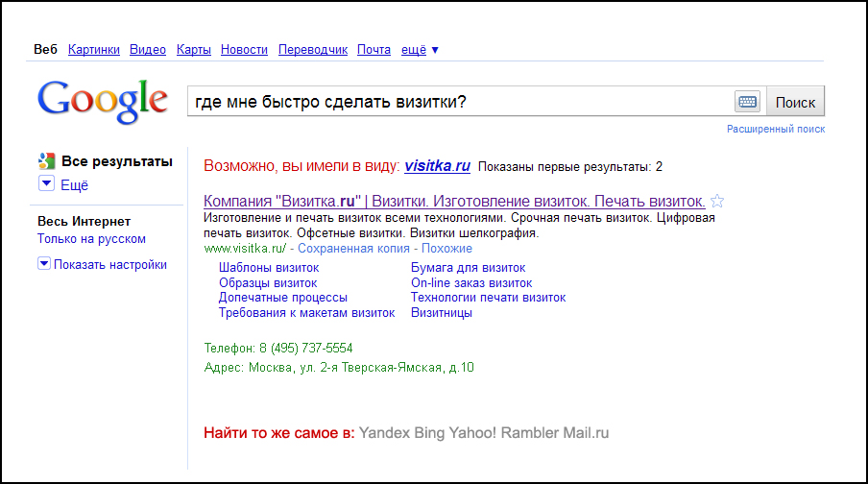Screen dimensions: 868x484
Task: Open Шаблоны визиток sitelink
Action: (269, 268)
